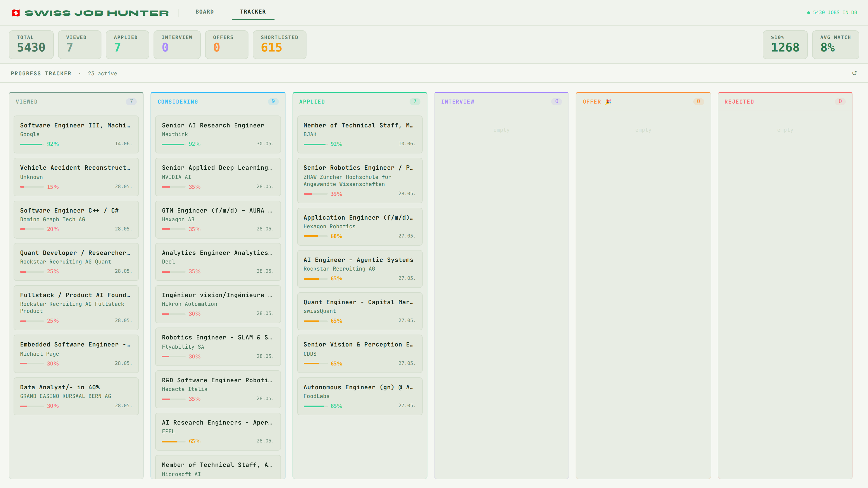
Task: Open the Autonomous Engineer FoodLabs card
Action: tap(360, 396)
